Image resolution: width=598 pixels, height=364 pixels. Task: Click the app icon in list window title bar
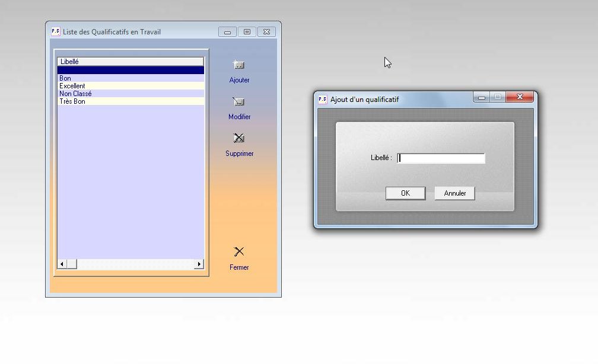(55, 32)
